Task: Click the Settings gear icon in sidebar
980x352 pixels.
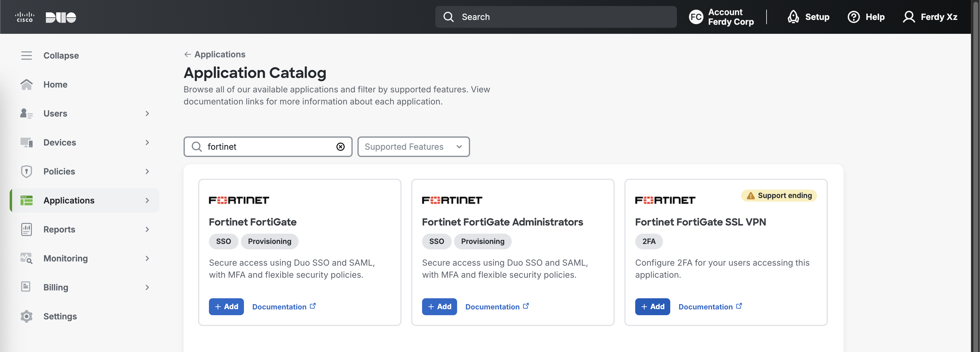Action: [x=26, y=316]
